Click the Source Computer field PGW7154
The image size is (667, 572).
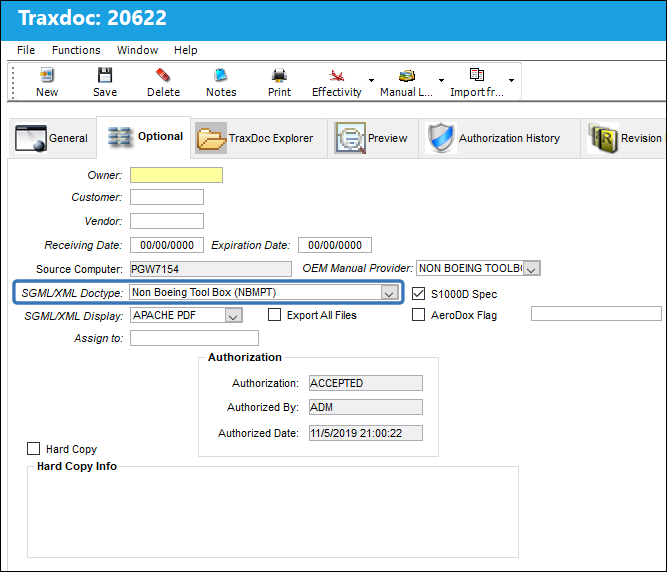coord(211,269)
